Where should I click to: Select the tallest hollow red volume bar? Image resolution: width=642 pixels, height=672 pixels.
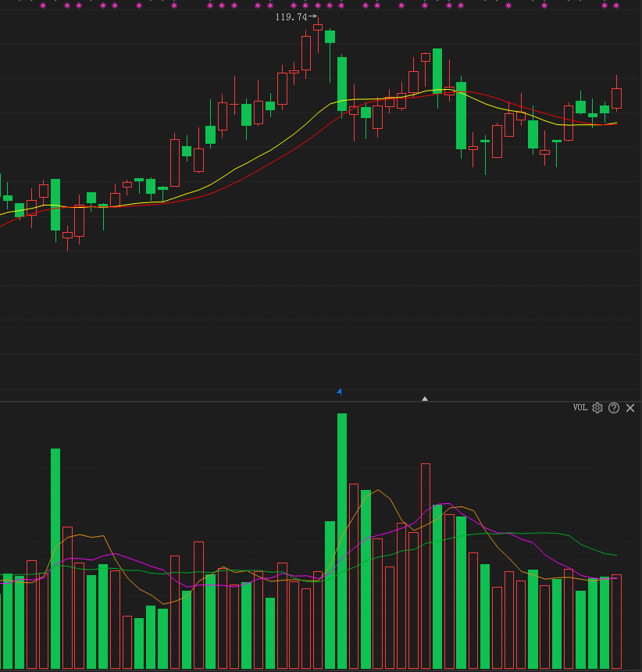(x=426, y=567)
